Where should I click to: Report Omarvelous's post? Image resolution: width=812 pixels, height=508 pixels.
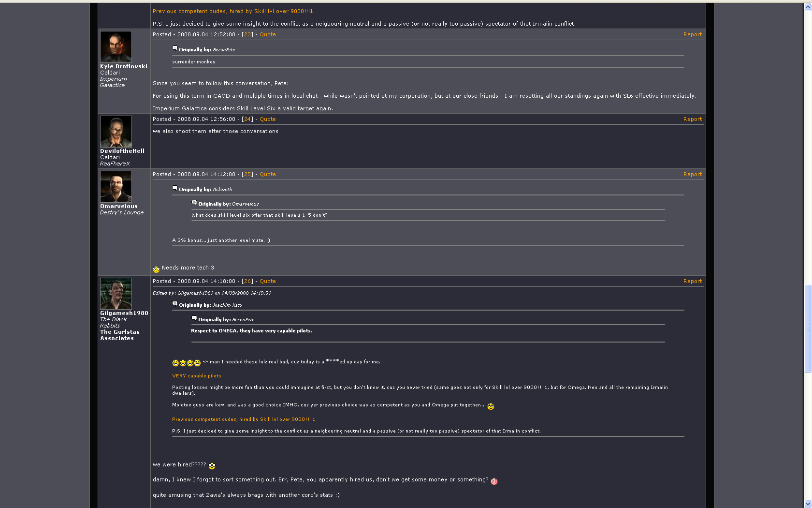click(692, 174)
